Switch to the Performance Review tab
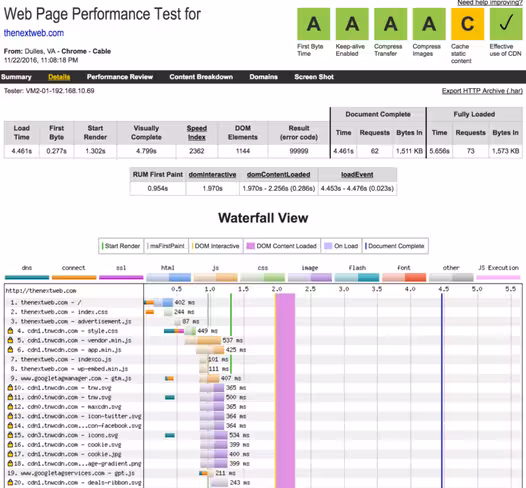 pos(120,77)
